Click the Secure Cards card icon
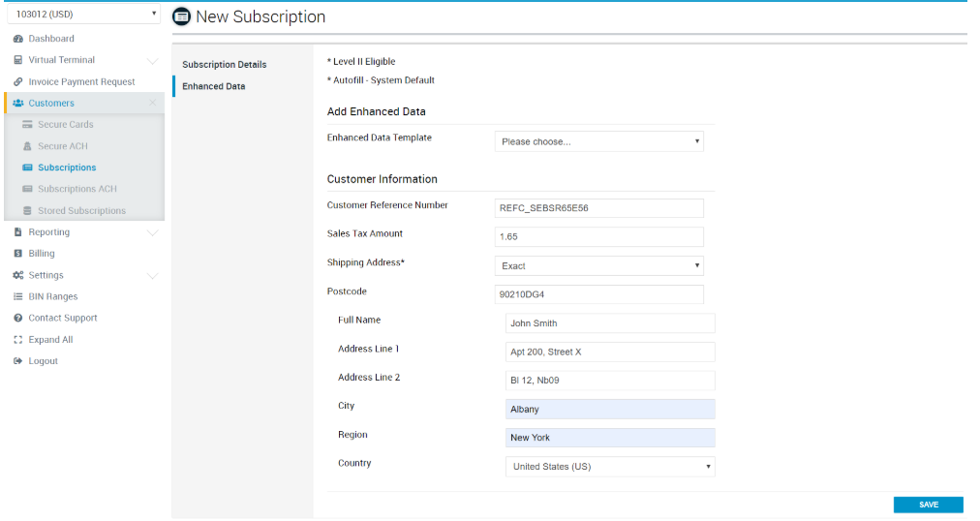The image size is (980, 521). pyautogui.click(x=28, y=125)
